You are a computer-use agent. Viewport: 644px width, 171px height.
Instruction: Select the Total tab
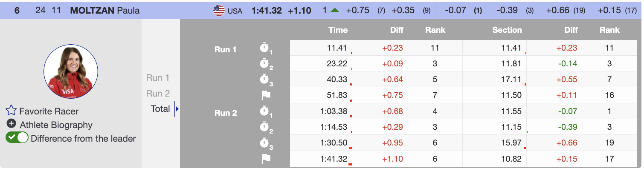(160, 109)
